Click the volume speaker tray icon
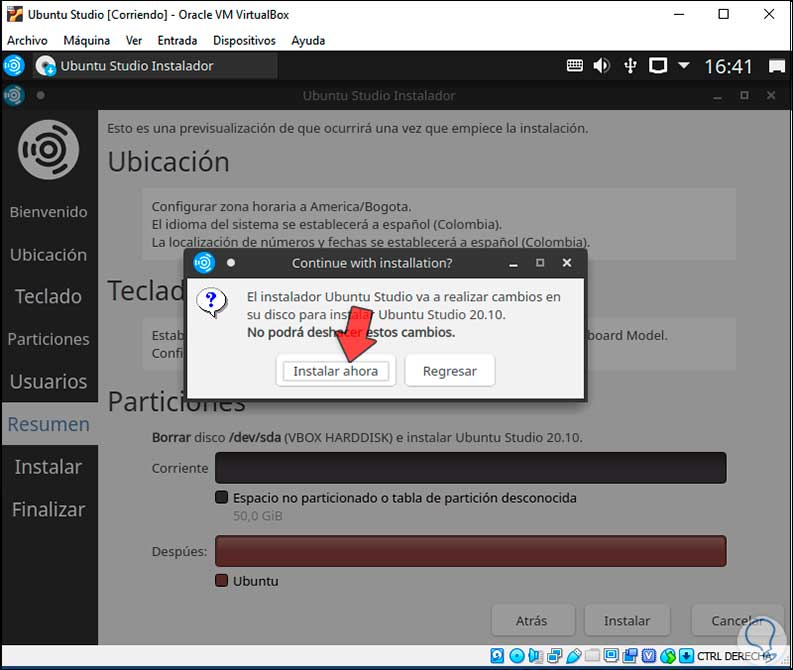Viewport: 793px width, 670px height. coord(601,66)
